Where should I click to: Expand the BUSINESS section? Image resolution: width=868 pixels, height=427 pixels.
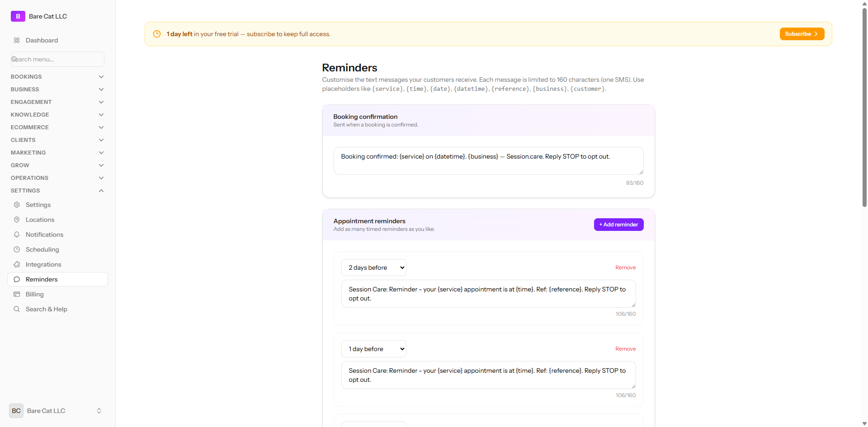tap(57, 89)
